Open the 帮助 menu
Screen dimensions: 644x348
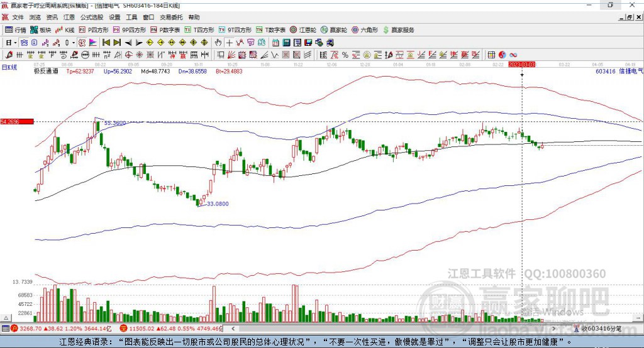pyautogui.click(x=194, y=17)
